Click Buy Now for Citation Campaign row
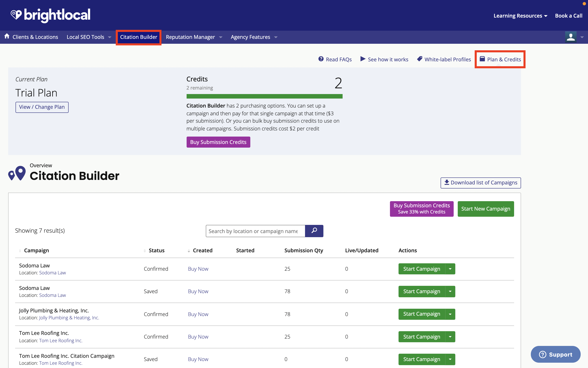The image size is (588, 368). coord(198,359)
